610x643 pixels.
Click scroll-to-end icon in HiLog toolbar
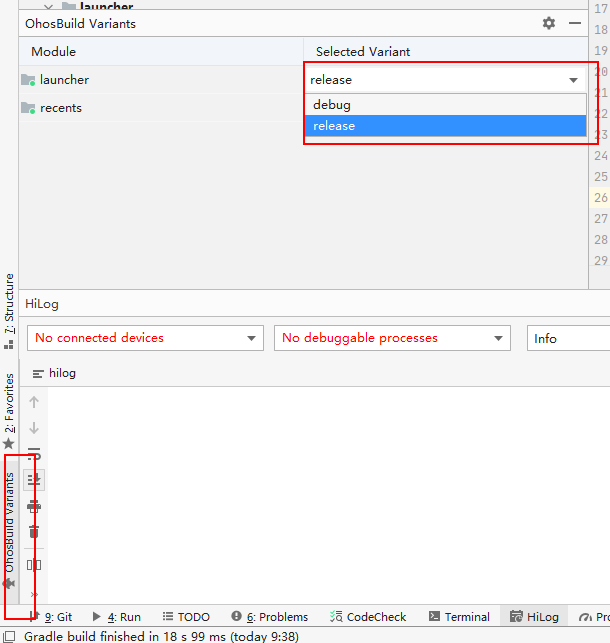click(34, 480)
